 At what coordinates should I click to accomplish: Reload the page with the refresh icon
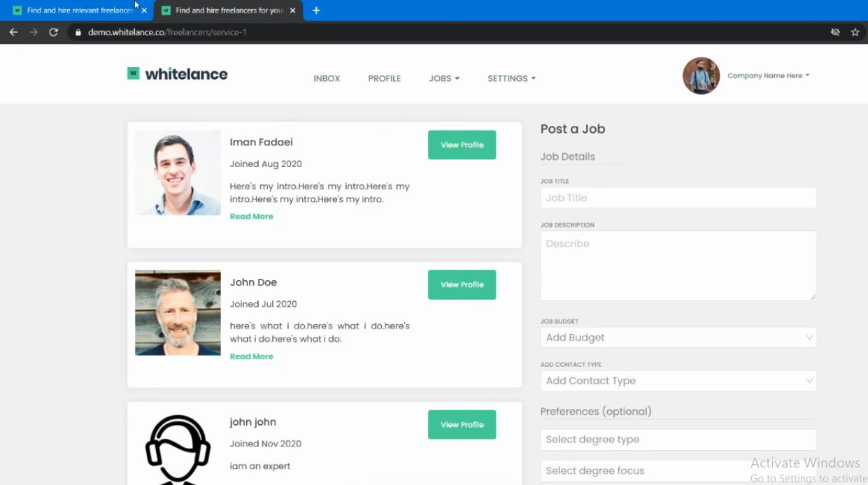pyautogui.click(x=53, y=32)
